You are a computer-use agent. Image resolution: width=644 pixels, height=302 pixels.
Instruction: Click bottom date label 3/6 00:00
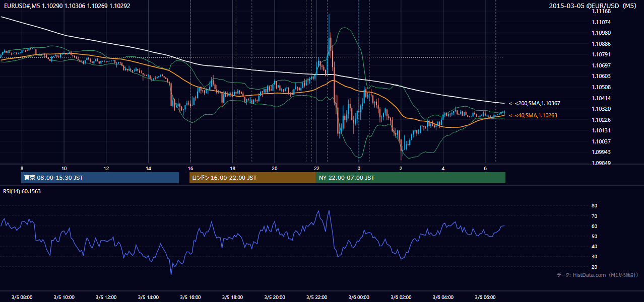(359, 297)
